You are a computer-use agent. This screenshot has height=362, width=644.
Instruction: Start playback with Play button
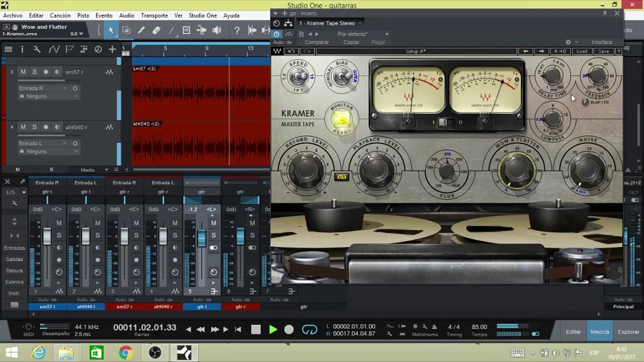point(273,330)
